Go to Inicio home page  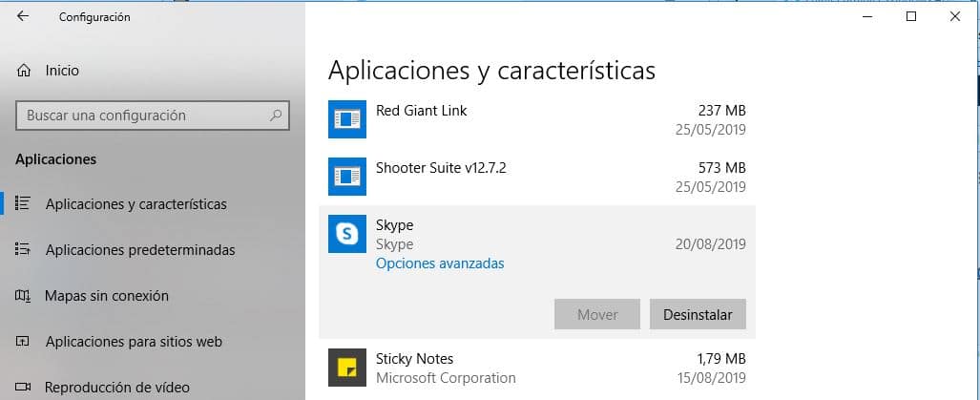(x=62, y=71)
